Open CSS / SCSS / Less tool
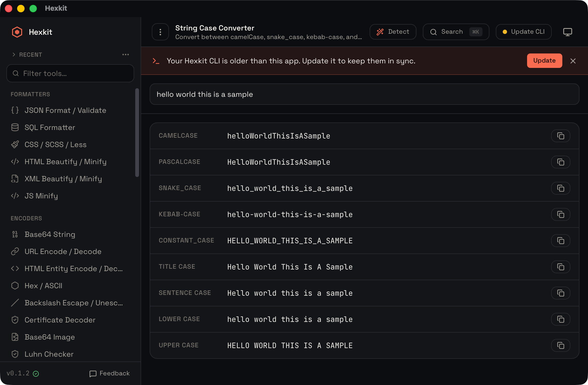This screenshot has height=385, width=588. pyautogui.click(x=70, y=145)
